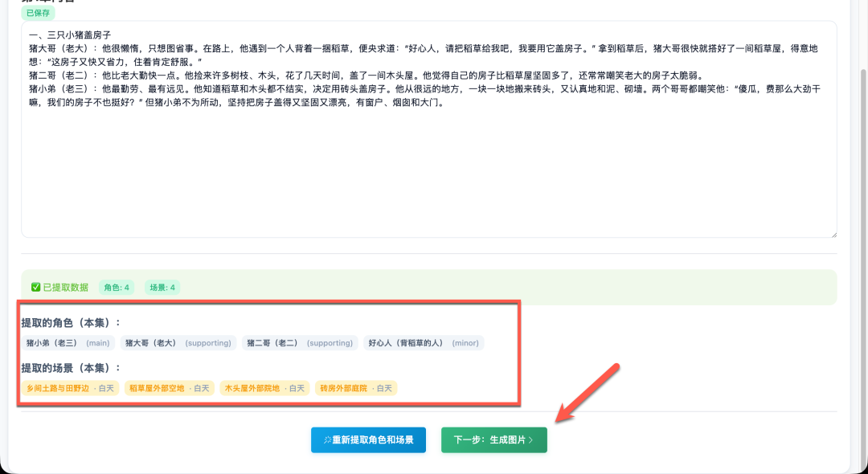Image resolution: width=868 pixels, height=474 pixels.
Task: Click the 重新提取角色和场景 button
Action: 370,439
